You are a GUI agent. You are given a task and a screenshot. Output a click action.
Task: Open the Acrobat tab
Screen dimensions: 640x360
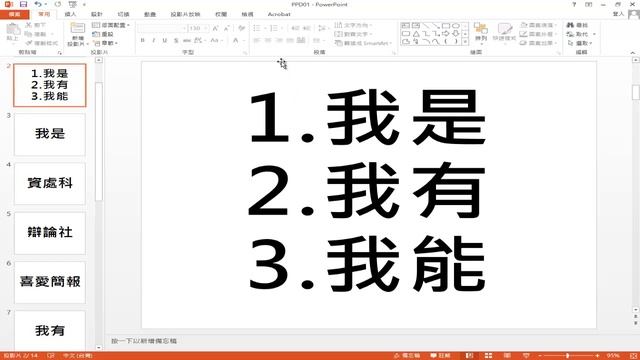click(x=279, y=14)
